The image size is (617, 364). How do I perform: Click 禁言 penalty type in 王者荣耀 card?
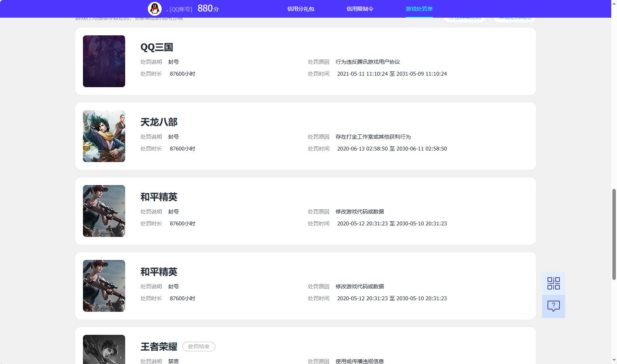174,361
